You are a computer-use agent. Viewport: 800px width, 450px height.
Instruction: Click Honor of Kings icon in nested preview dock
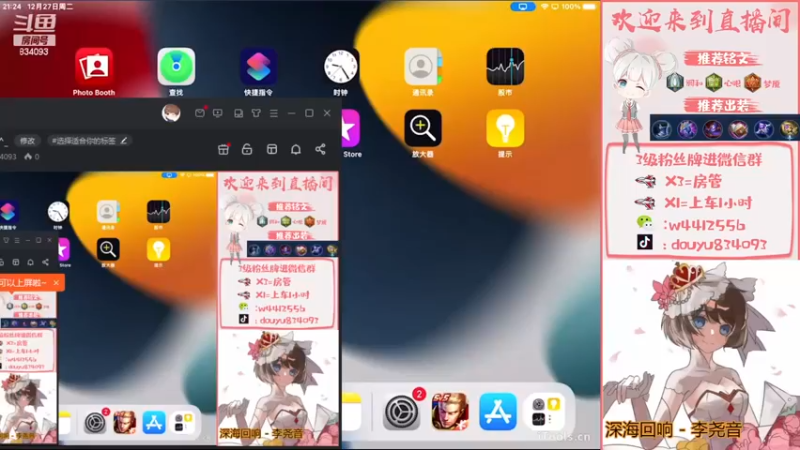click(124, 422)
